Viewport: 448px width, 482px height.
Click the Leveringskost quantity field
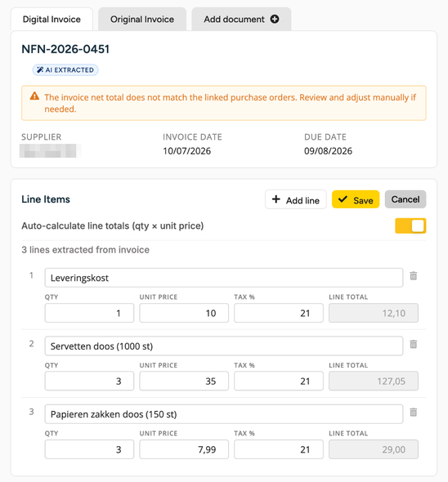tap(89, 313)
